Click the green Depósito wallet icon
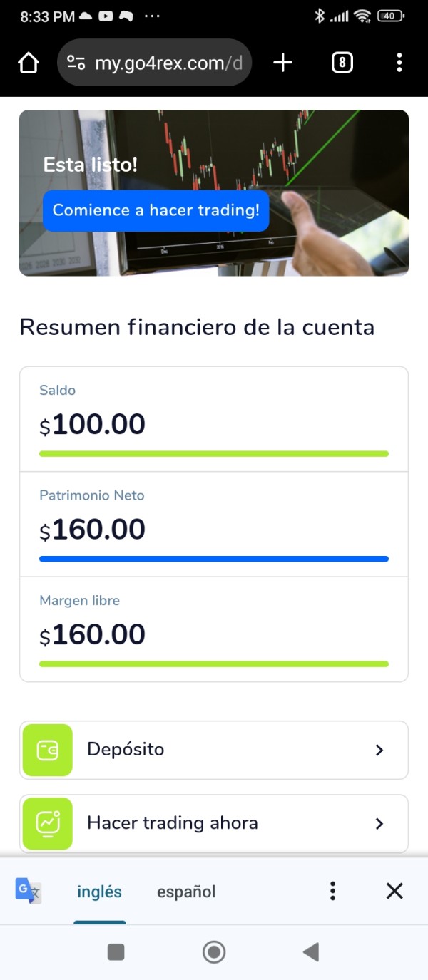428x980 pixels. pyautogui.click(x=48, y=750)
